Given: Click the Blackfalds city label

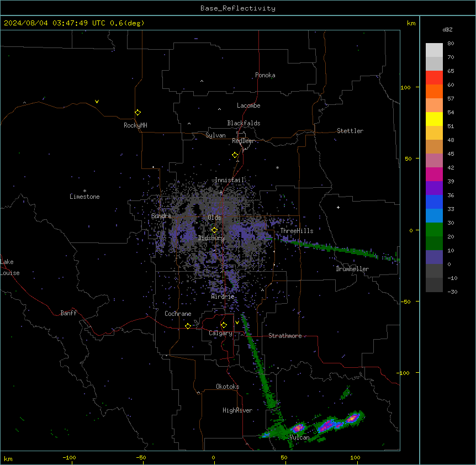Looking at the screenshot, I should (244, 123).
